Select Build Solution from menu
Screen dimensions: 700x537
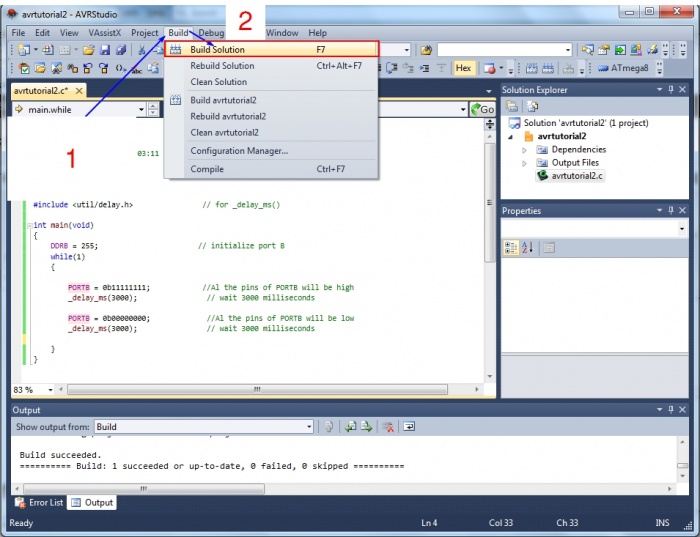point(272,49)
